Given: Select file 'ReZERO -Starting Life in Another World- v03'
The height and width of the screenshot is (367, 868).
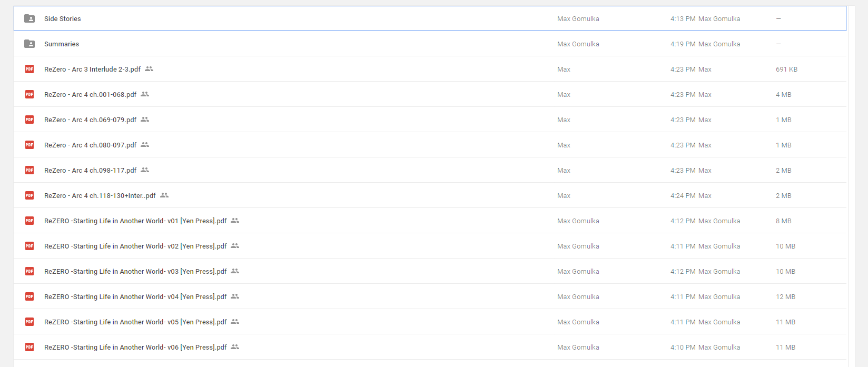Looking at the screenshot, I should [135, 271].
